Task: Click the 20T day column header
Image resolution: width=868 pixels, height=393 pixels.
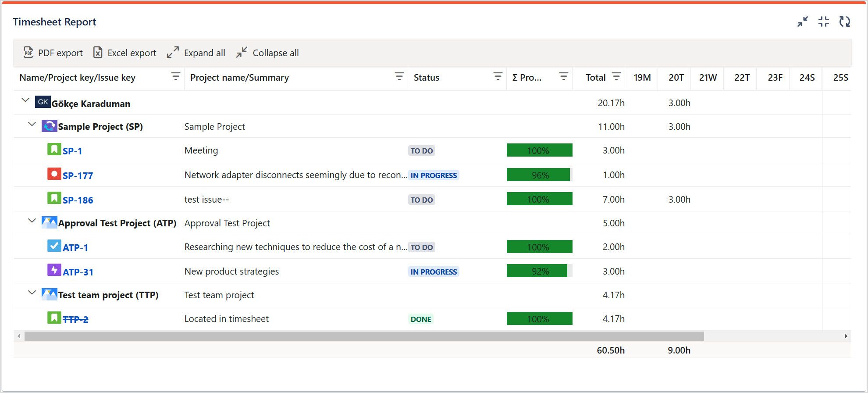Action: (x=676, y=78)
